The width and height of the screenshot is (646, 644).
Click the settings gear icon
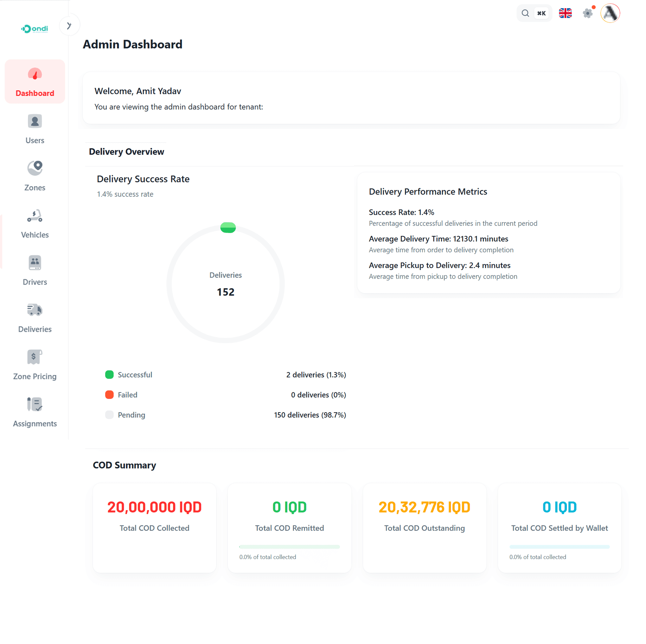pyautogui.click(x=587, y=13)
